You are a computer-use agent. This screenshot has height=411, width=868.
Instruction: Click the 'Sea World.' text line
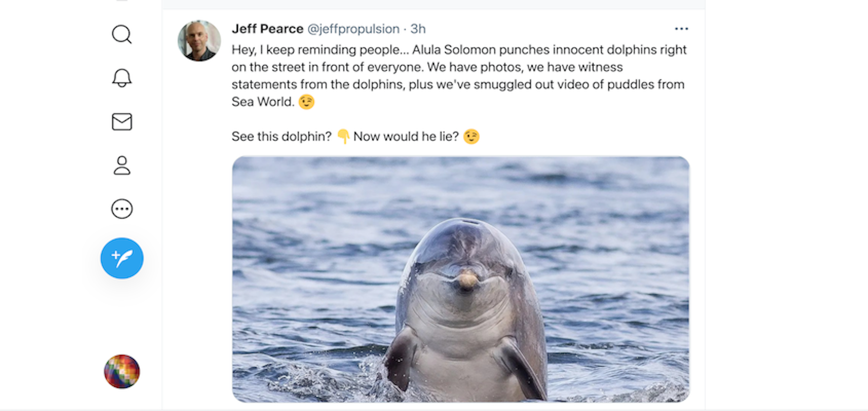pos(263,102)
